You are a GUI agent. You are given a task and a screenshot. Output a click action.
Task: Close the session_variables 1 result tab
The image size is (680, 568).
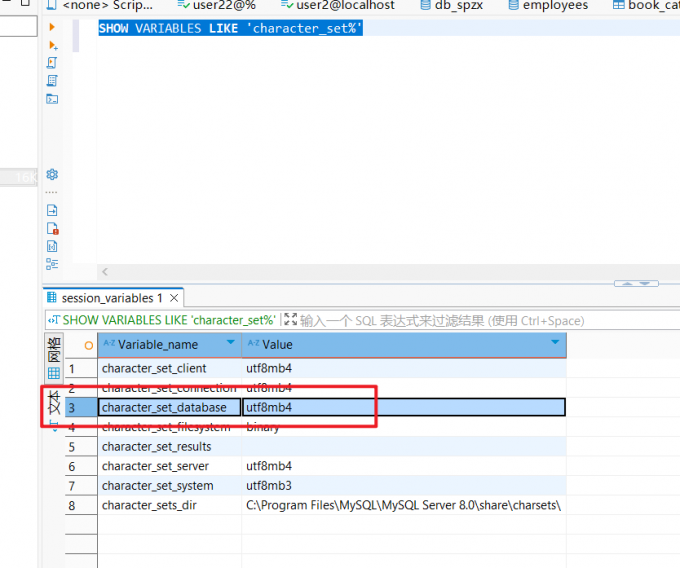point(174,298)
